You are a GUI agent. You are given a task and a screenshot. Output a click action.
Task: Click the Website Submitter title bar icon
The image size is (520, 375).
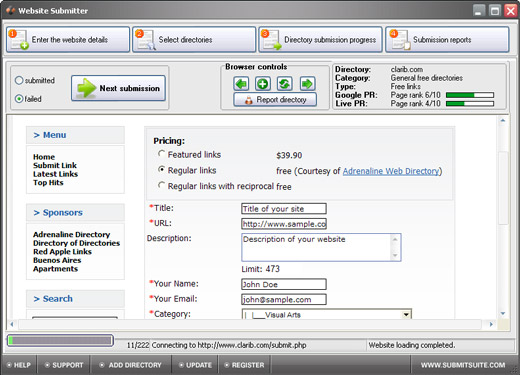(11, 10)
